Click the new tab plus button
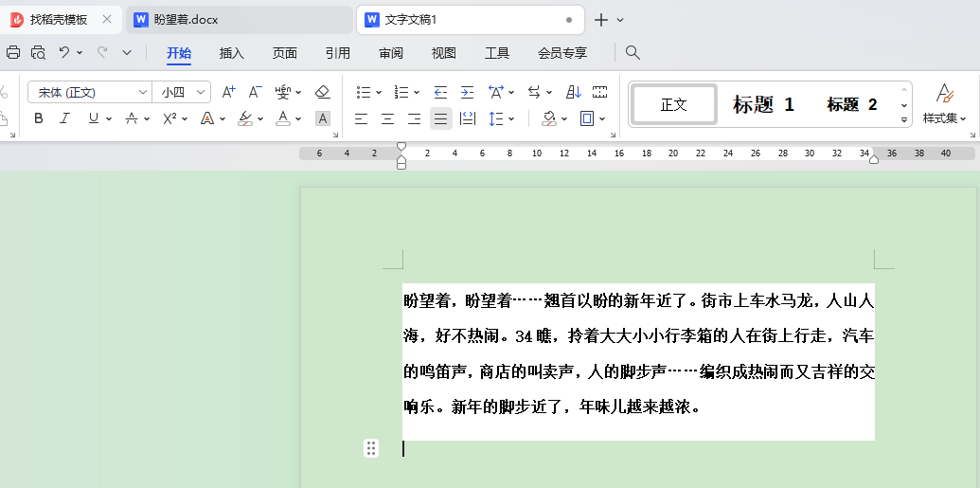The height and width of the screenshot is (488, 980). tap(600, 20)
